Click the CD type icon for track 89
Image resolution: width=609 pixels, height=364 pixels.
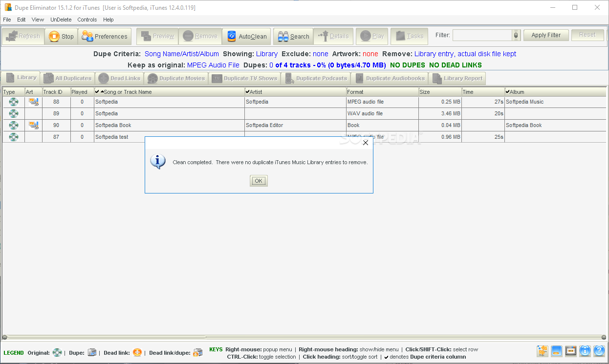[14, 113]
